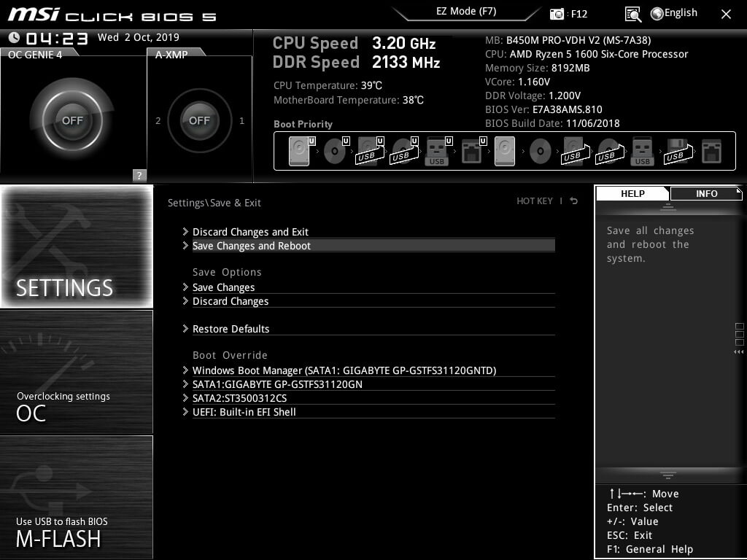Choose A-XMP profile 1
747x560 pixels.
(x=242, y=121)
